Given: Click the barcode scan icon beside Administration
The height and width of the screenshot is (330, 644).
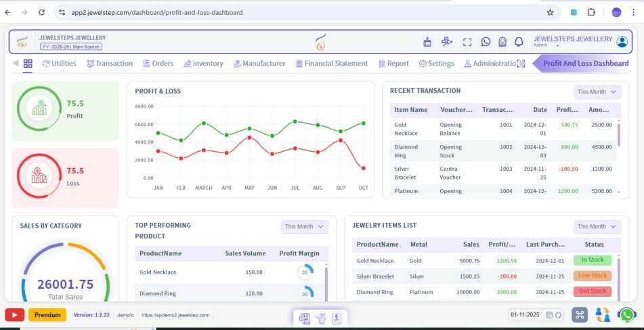Looking at the screenshot, I should [x=521, y=64].
